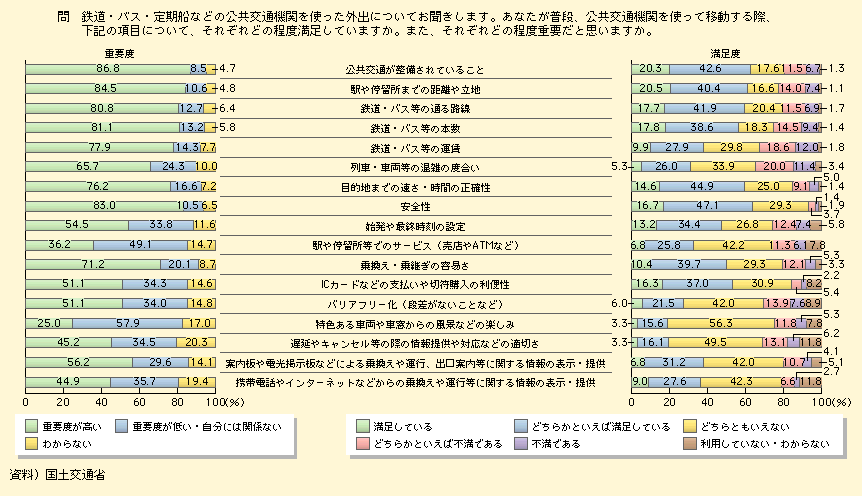Click the 42.6 satisfaction bar value
This screenshot has height=496, width=862.
point(710,69)
